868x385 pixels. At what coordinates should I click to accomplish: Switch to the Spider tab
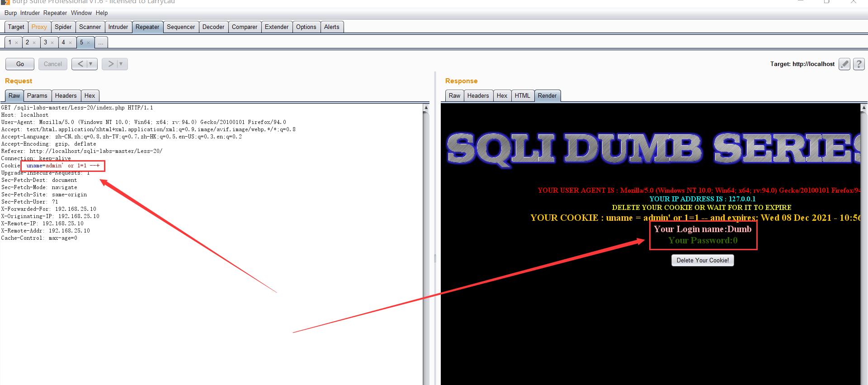[63, 27]
